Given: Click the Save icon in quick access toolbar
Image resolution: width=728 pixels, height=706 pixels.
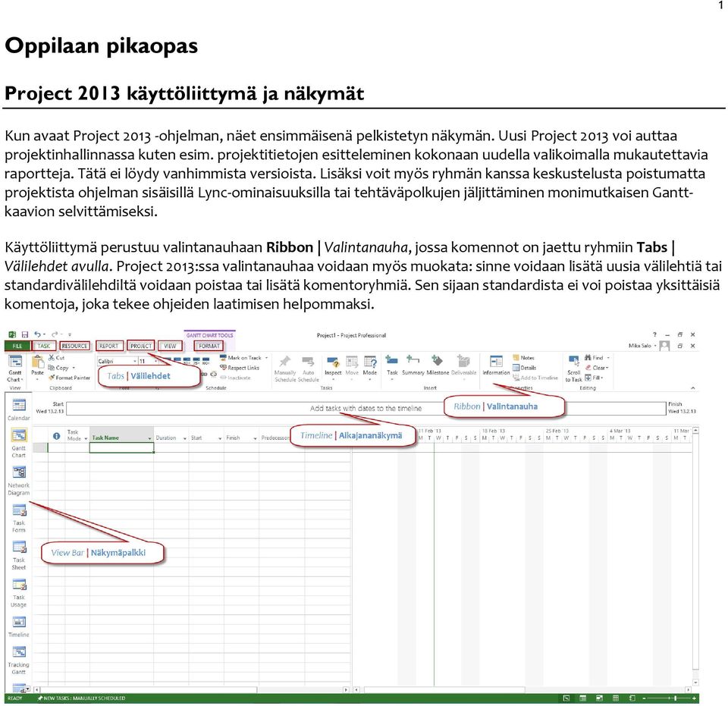Looking at the screenshot, I should pos(24,334).
